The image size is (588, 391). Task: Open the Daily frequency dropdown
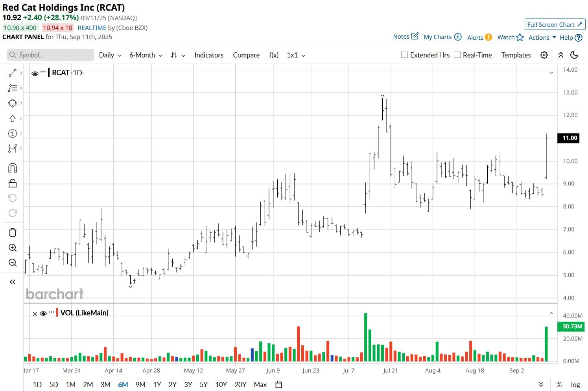coord(110,55)
